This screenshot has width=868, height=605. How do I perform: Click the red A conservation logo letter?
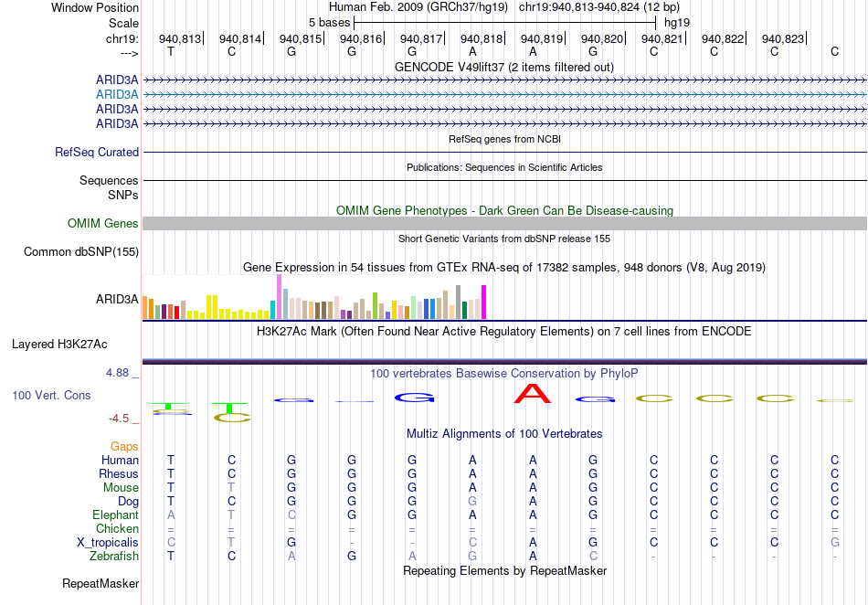coord(532,394)
